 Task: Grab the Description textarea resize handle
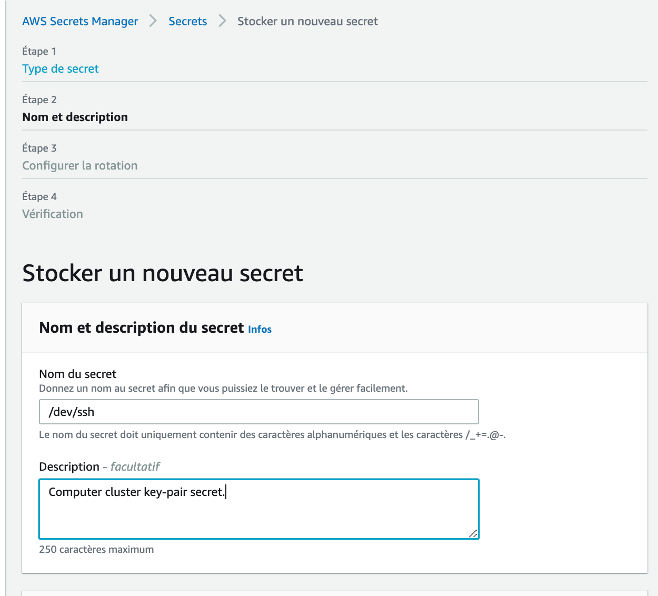[473, 533]
